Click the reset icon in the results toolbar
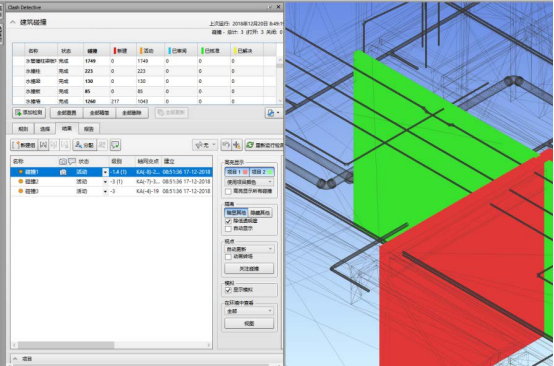Viewport: 554px width, 366px height. tap(226, 145)
